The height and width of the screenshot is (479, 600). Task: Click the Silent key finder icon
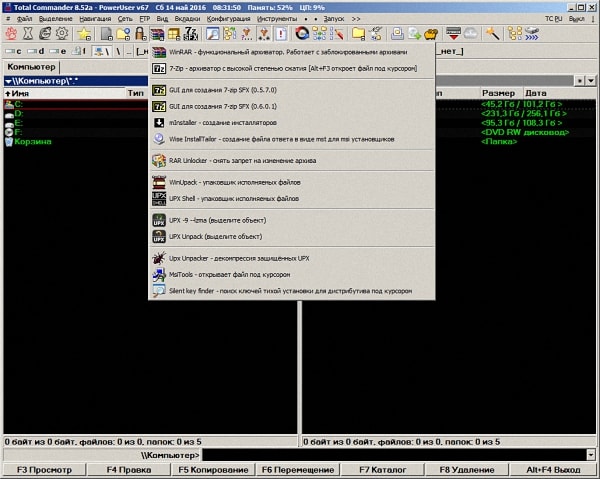(x=160, y=291)
